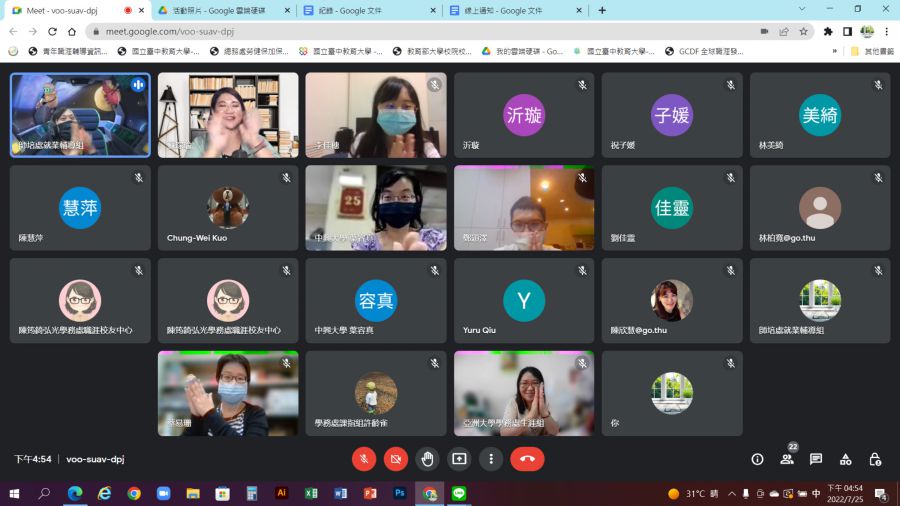Show the participants list panel

pyautogui.click(x=787, y=459)
